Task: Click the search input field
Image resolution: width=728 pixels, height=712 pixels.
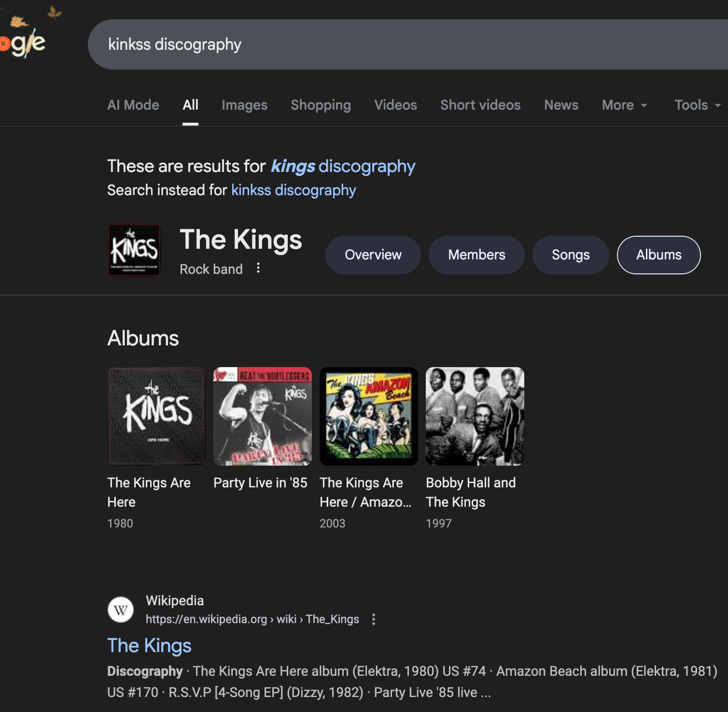Action: (386, 44)
